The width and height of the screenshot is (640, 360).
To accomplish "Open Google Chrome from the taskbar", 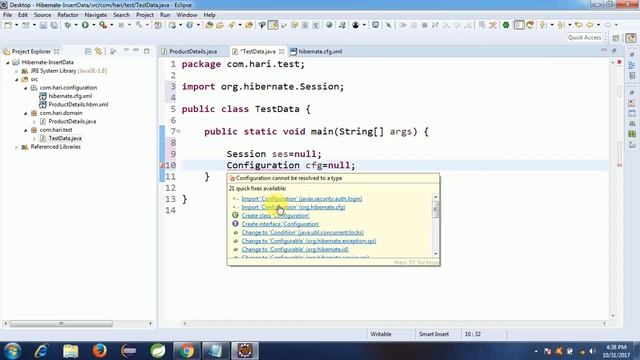I will pos(186,351).
